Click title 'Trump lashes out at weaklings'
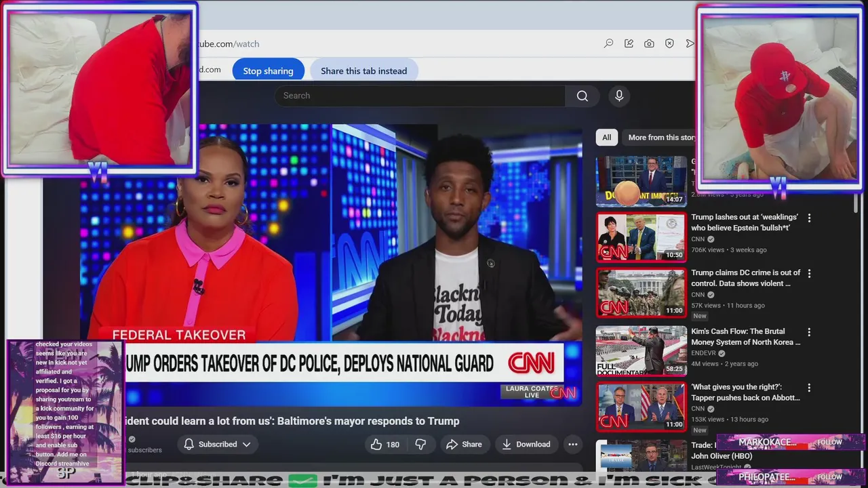 click(745, 222)
